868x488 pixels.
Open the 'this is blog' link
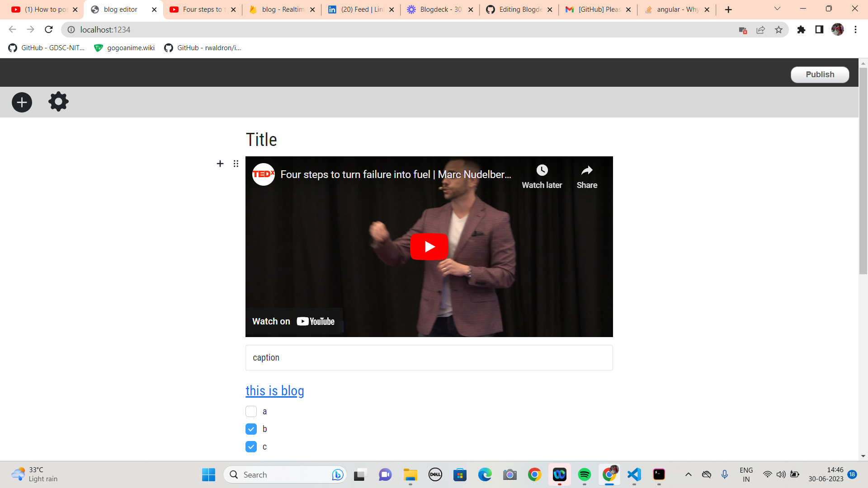pyautogui.click(x=274, y=391)
